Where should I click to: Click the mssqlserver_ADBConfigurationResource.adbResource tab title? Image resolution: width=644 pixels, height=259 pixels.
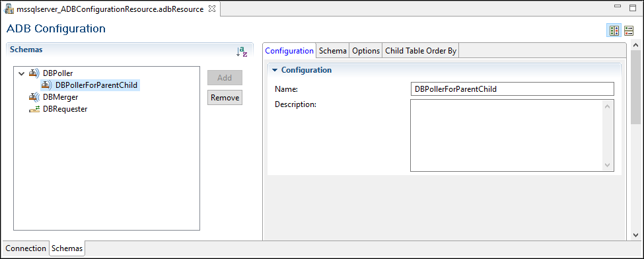110,9
